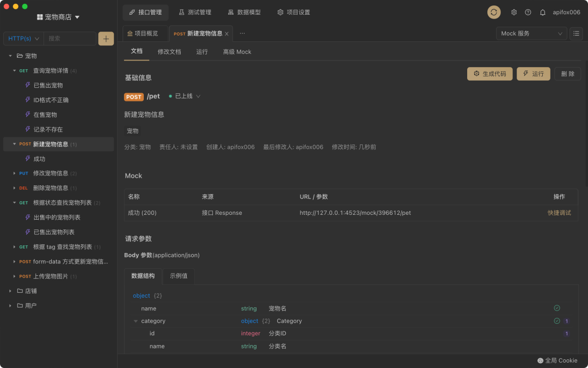This screenshot has height=368, width=588.
Task: Collapse 查询宠物详情 tree arrow
Action: 15,70
